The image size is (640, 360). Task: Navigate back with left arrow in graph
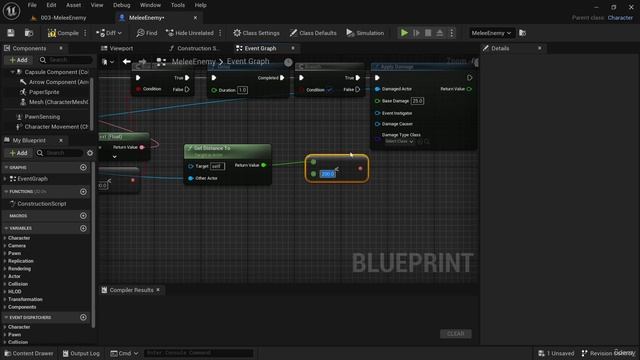point(127,62)
